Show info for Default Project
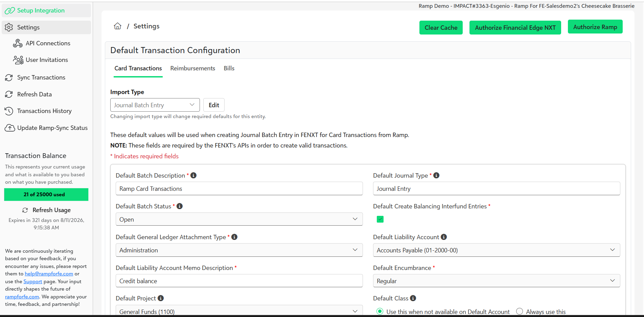This screenshot has height=317, width=644. click(x=161, y=298)
